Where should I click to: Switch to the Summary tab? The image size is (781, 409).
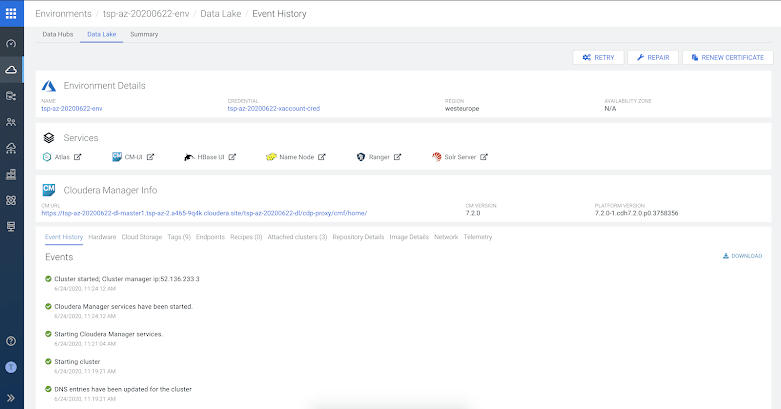point(144,34)
